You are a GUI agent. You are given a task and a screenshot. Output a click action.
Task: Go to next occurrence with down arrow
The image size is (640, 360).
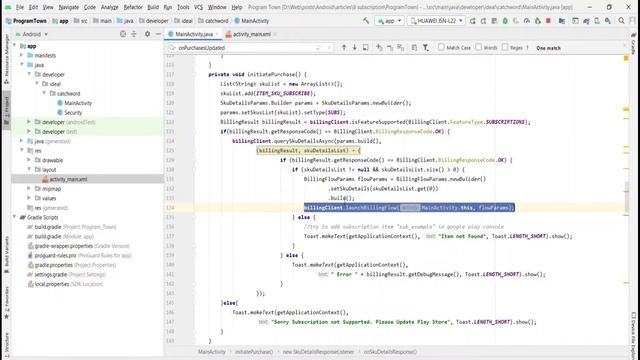pos(354,48)
